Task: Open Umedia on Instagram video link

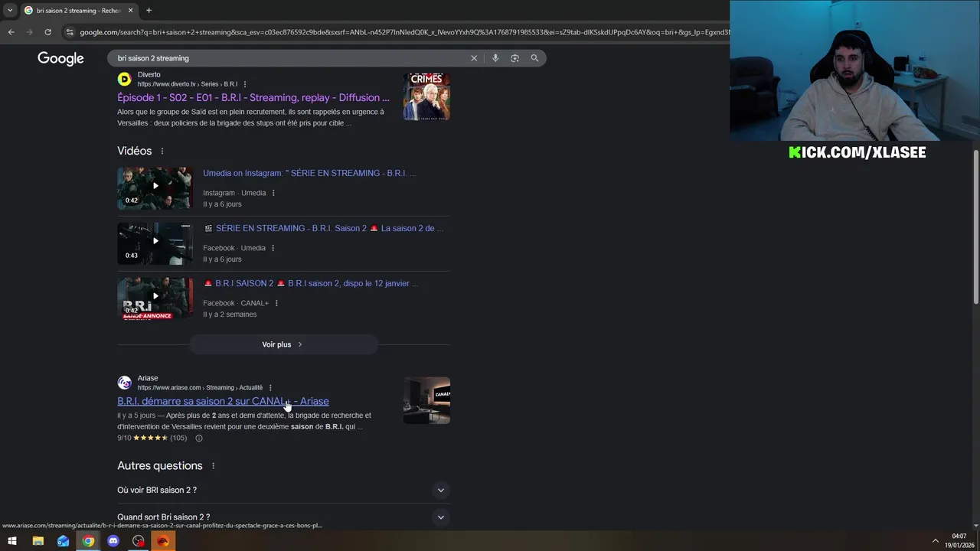Action: (x=309, y=173)
